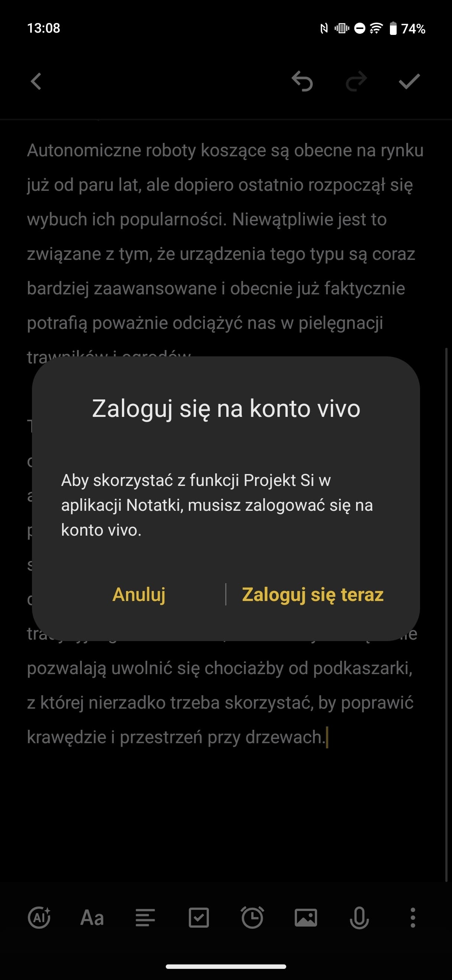Click the home gesture bar
Viewport: 452px width, 980px height.
pyautogui.click(x=226, y=966)
